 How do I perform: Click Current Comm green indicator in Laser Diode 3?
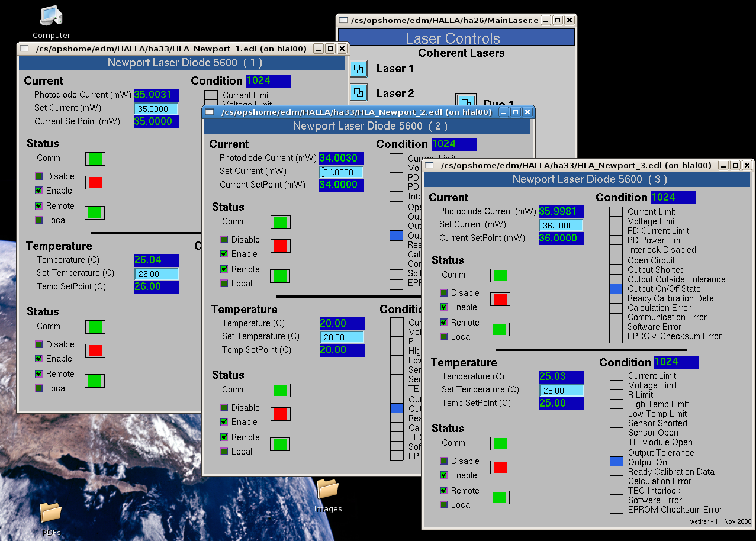[500, 275]
